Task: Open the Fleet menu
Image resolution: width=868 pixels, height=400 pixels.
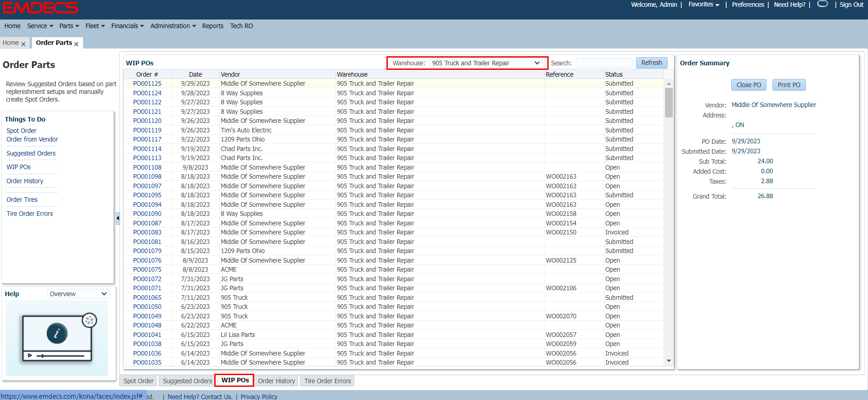Action: pos(95,26)
